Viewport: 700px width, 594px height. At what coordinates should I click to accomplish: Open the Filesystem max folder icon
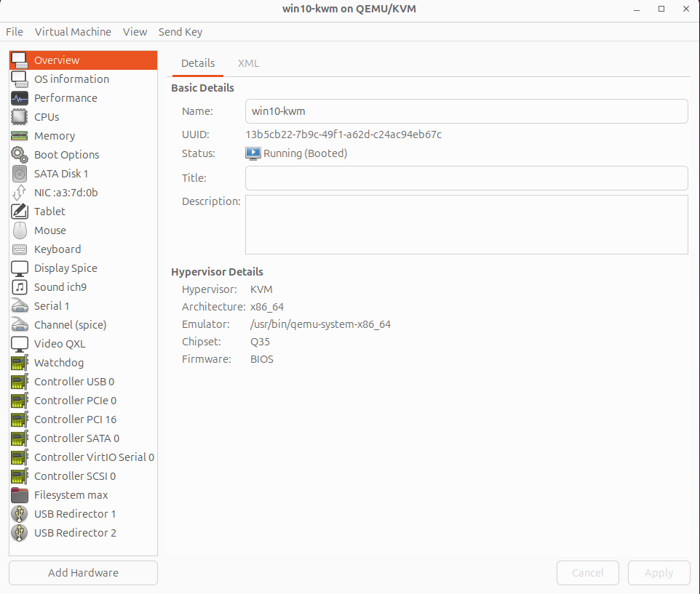pyautogui.click(x=20, y=494)
